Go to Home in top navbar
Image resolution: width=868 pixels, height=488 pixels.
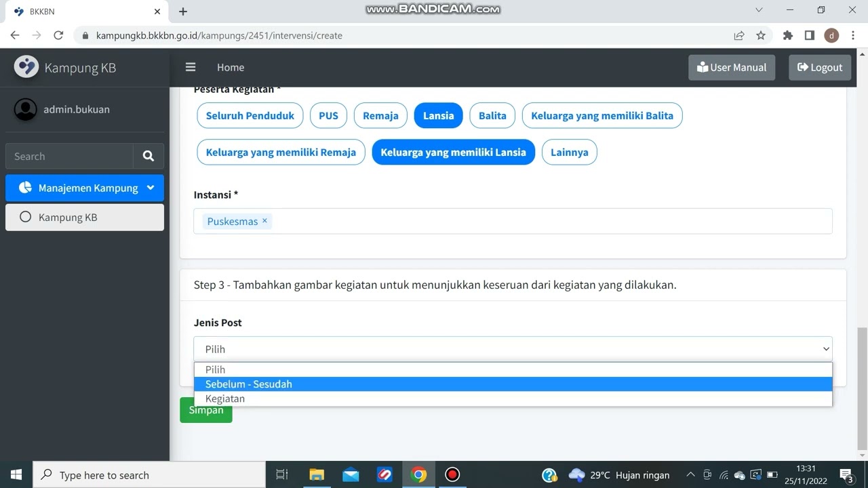pos(231,67)
